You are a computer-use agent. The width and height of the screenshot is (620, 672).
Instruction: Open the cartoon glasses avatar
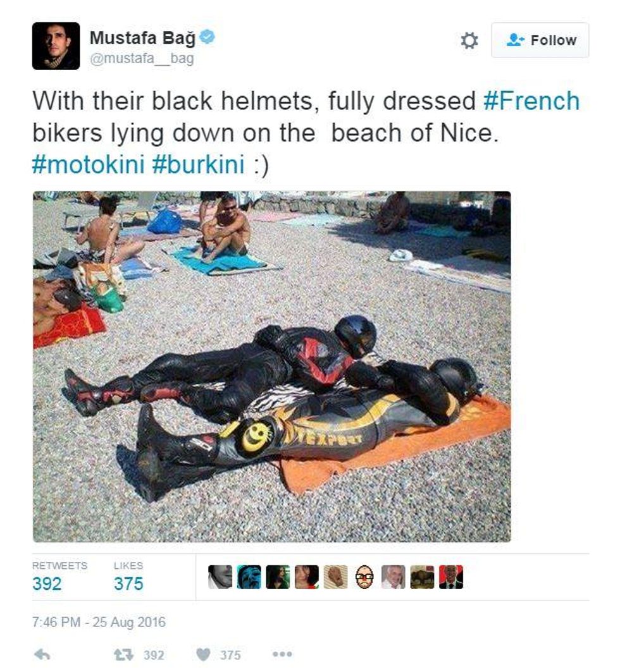364,577
